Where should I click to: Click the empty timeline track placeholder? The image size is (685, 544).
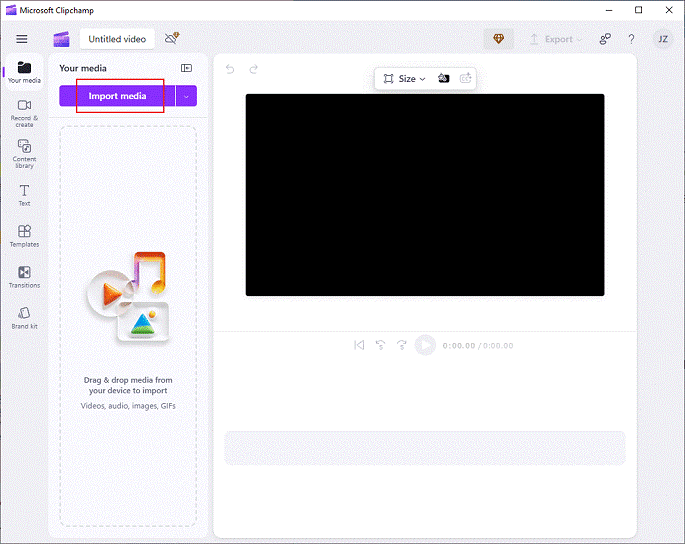point(425,448)
